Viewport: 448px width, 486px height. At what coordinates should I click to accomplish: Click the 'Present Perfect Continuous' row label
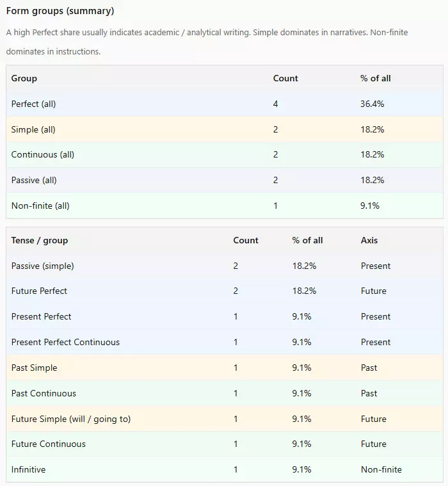click(65, 342)
